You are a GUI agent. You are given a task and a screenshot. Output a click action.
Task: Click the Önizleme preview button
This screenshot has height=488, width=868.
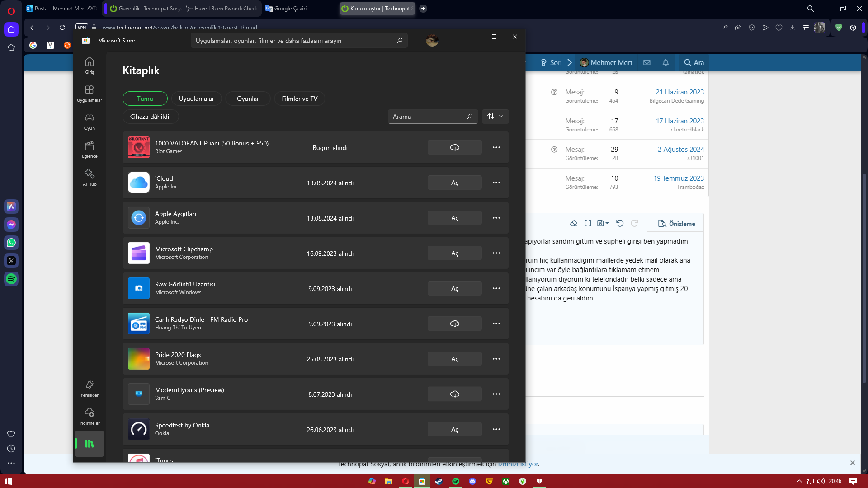676,224
